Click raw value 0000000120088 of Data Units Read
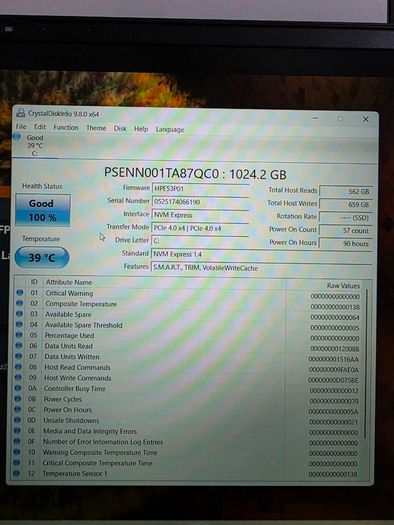The image size is (394, 525). click(x=334, y=349)
